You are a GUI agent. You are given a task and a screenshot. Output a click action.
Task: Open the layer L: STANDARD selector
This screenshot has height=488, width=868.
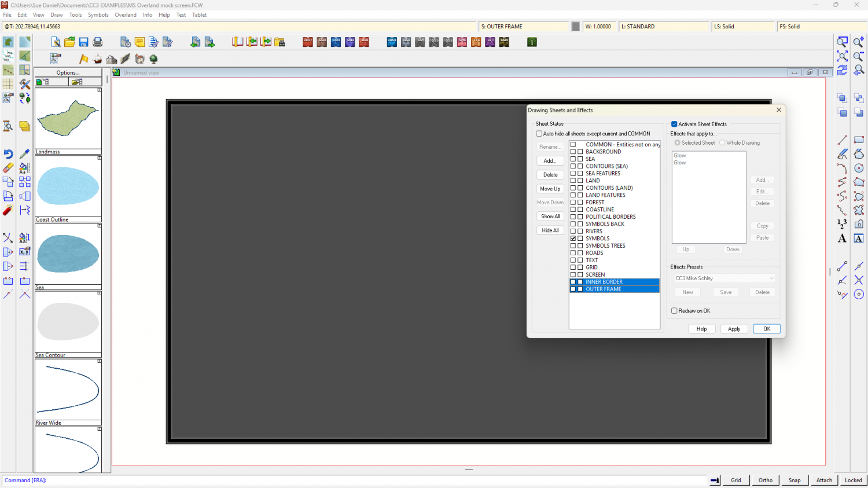(x=664, y=27)
